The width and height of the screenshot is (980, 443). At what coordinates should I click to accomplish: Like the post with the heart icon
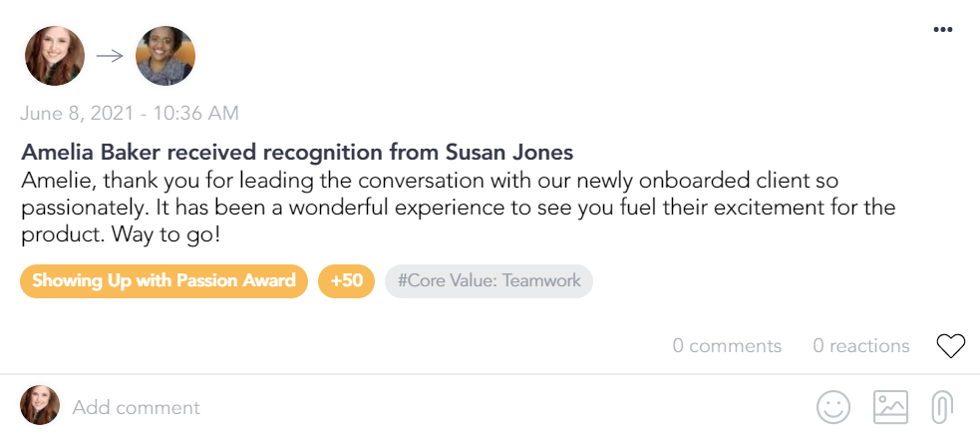(951, 346)
